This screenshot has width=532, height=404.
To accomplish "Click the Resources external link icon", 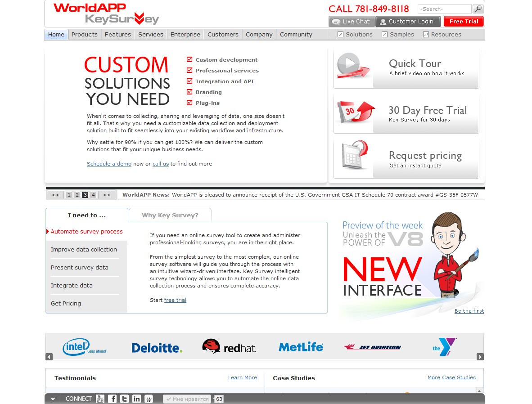I will tap(426, 34).
